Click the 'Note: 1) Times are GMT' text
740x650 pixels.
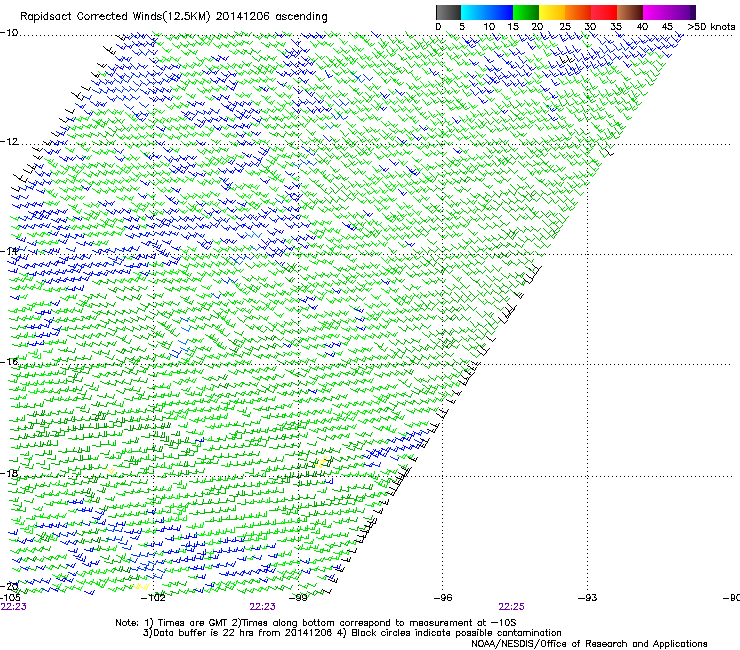171,623
